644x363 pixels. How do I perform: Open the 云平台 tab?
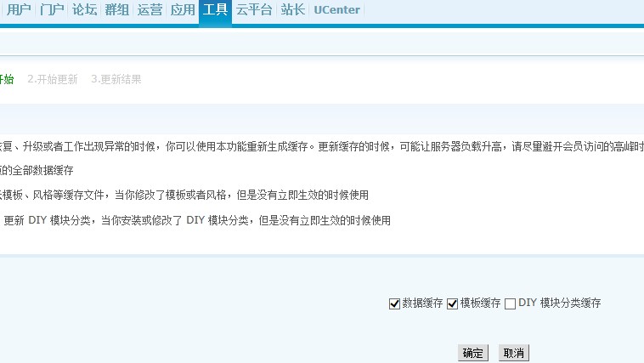coord(254,9)
